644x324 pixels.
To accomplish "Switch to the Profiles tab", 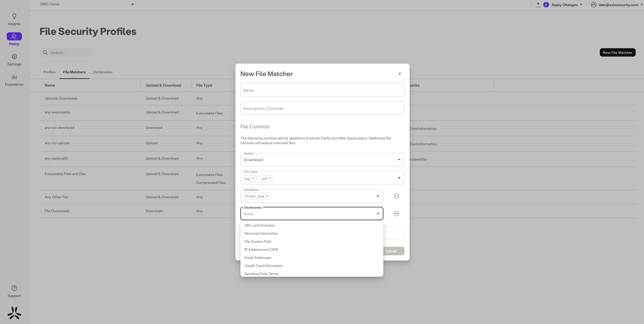I will tap(49, 72).
